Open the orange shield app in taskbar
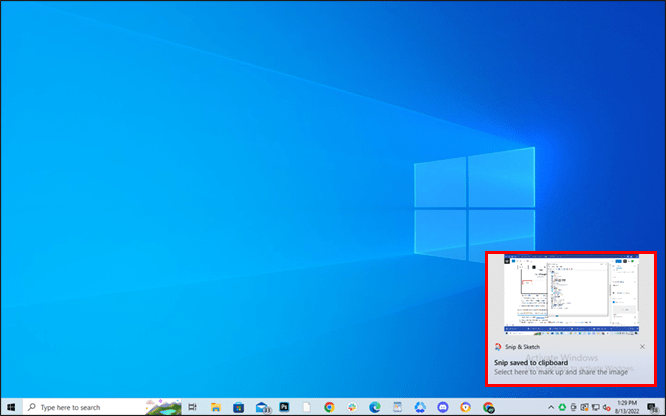 click(x=466, y=407)
